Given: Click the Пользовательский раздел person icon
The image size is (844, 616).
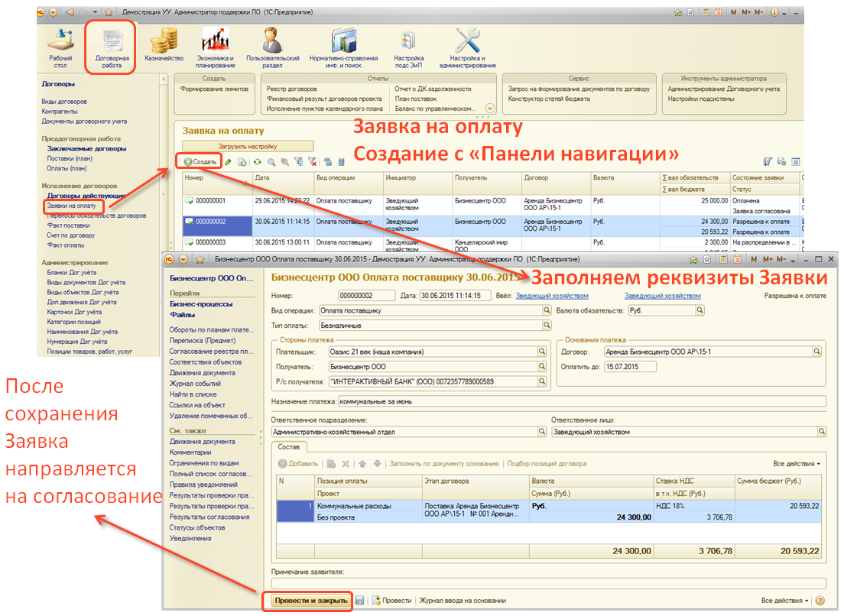Looking at the screenshot, I should pyautogui.click(x=273, y=45).
